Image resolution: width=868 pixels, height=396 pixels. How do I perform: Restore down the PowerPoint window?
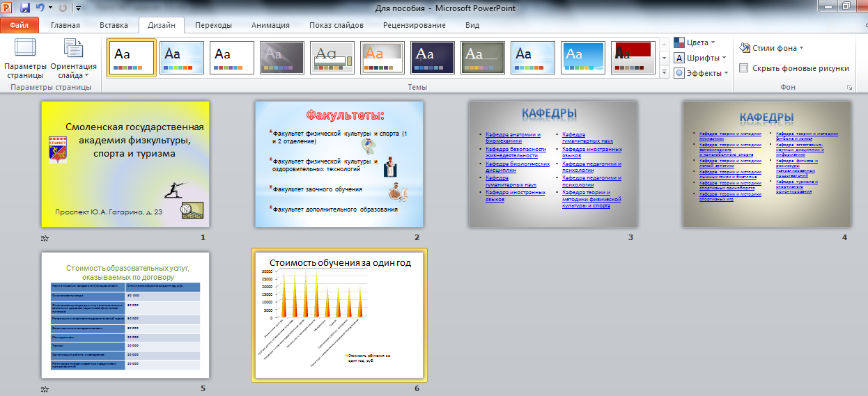pyautogui.click(x=848, y=6)
